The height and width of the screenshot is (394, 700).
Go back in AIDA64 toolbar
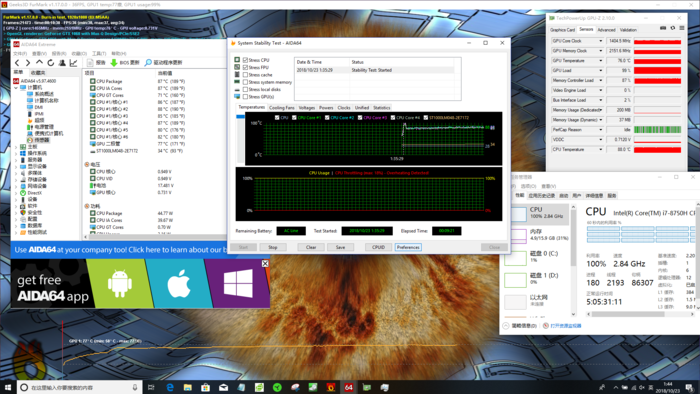pyautogui.click(x=17, y=63)
